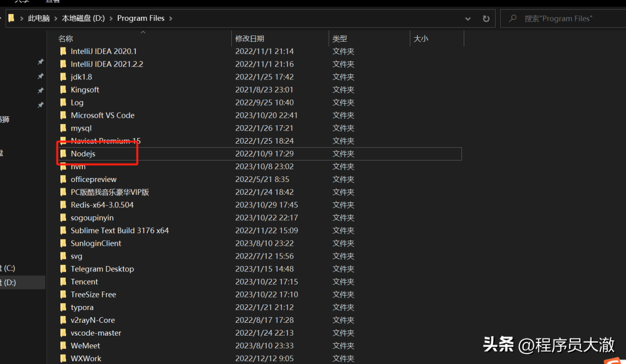Open the address bar history dropdown
The height and width of the screenshot is (364, 626).
[x=468, y=19]
